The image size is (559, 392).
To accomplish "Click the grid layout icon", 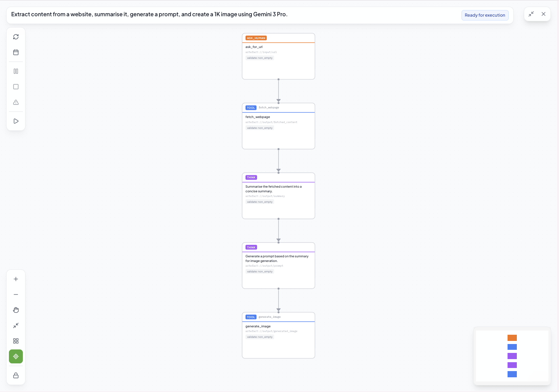I will 16,341.
